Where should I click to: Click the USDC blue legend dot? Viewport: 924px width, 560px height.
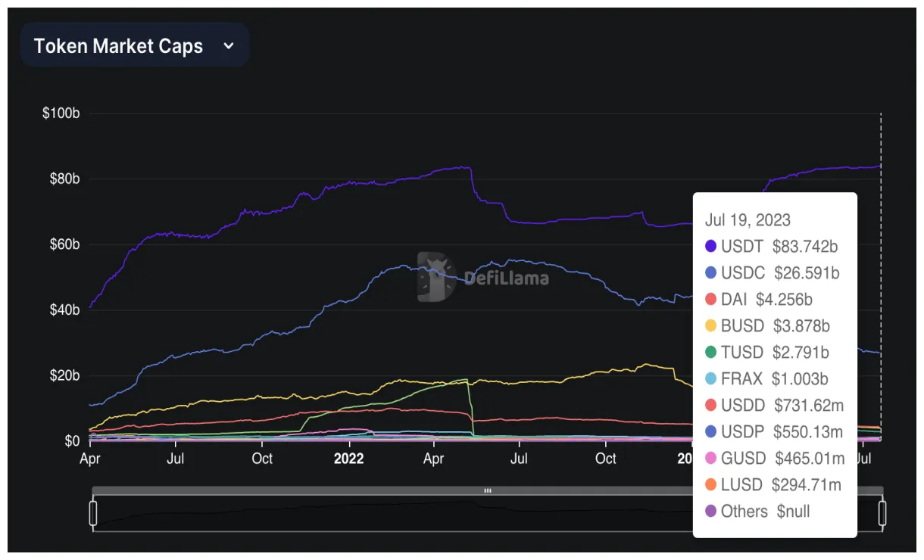pyautogui.click(x=710, y=272)
